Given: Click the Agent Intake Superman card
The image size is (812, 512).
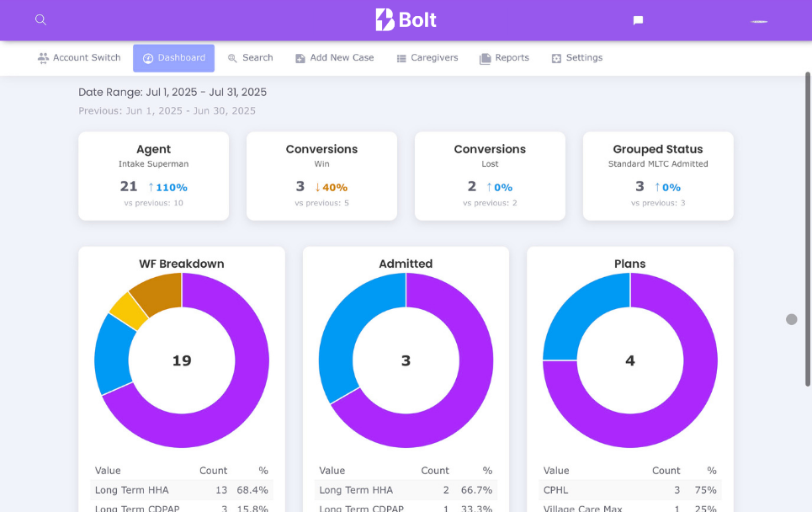Looking at the screenshot, I should click(x=153, y=175).
